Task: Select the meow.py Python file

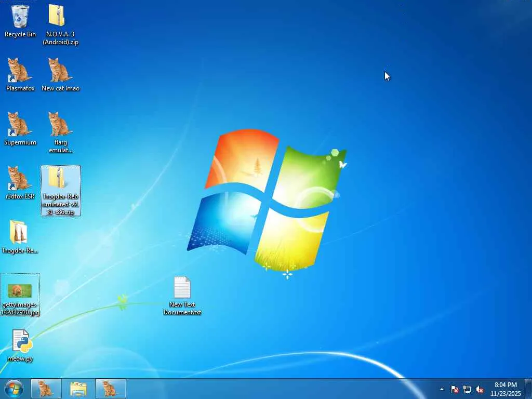Action: (20, 345)
